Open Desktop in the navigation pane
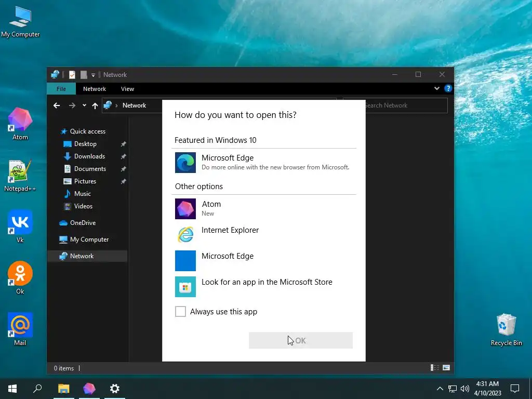This screenshot has height=399, width=532. 80,144
